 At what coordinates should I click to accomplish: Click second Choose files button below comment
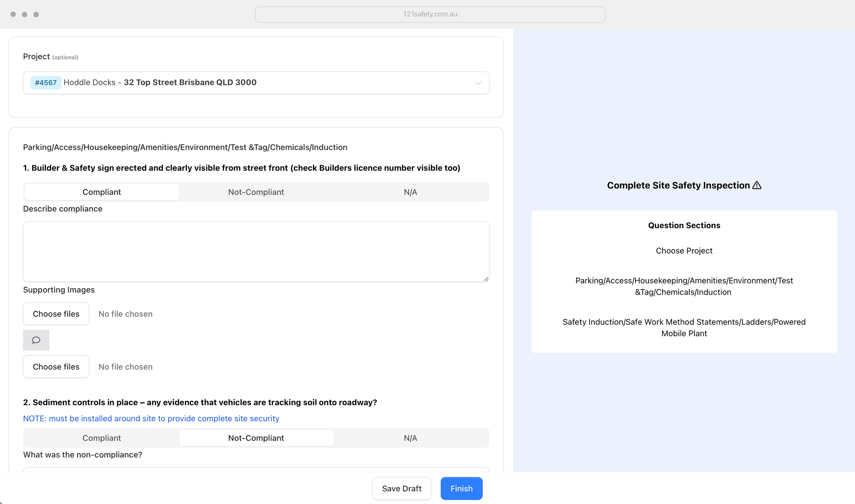tap(56, 367)
